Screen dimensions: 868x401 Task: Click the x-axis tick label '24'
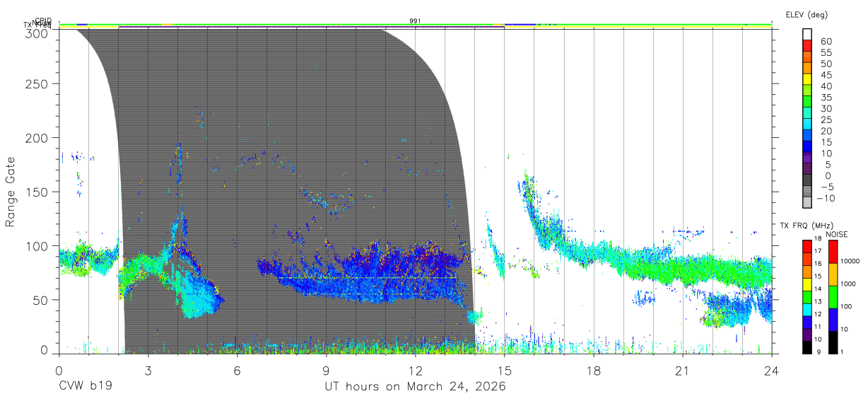pos(771,370)
